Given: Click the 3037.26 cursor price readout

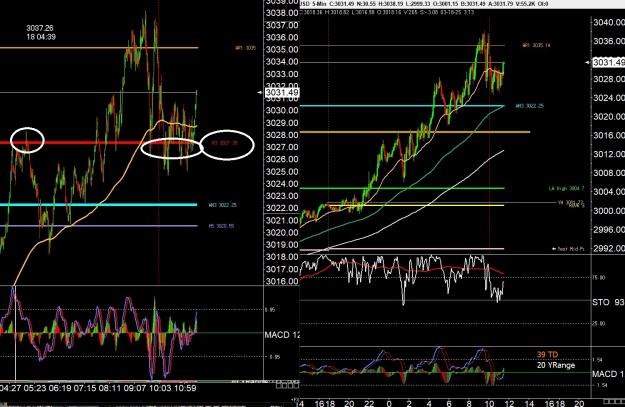Looking at the screenshot, I should tap(40, 28).
